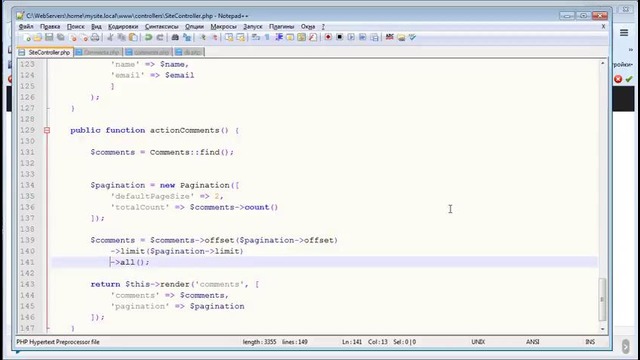The image size is (640, 360).
Task: Click the Redo toolbar icon
Action: pyautogui.click(x=160, y=38)
